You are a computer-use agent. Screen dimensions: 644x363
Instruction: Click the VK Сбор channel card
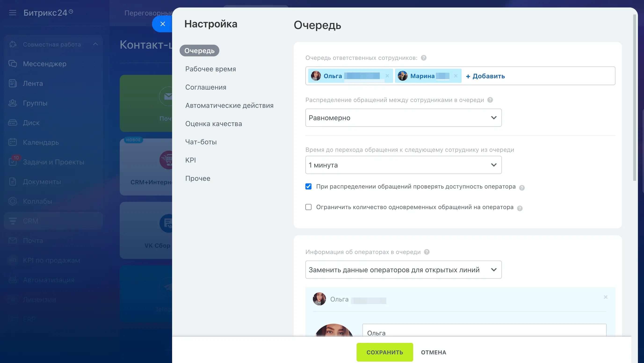point(146,230)
